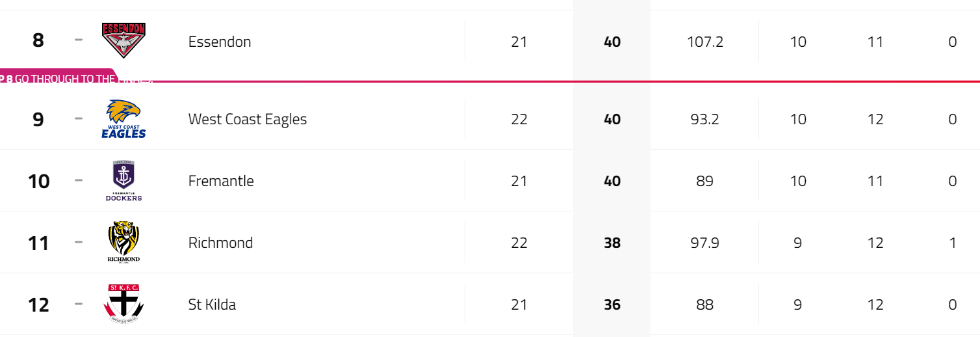Select the Fremantle team name

pyautogui.click(x=221, y=181)
